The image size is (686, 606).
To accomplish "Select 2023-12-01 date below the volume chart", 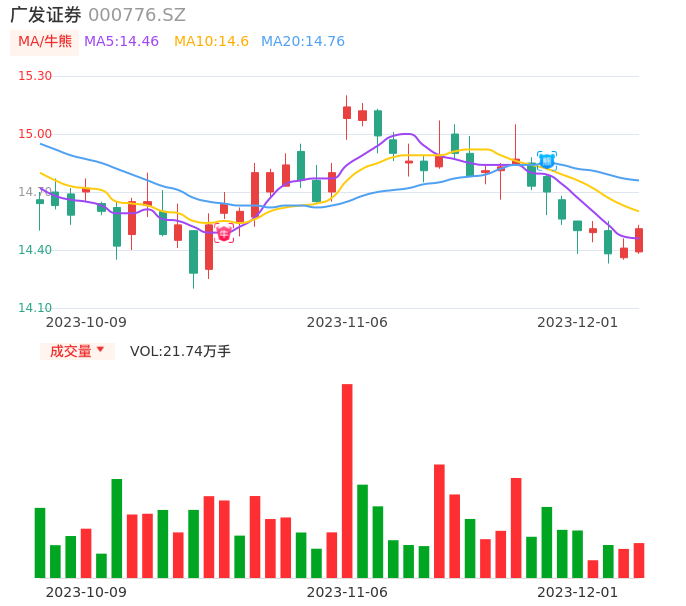I will pyautogui.click(x=577, y=592).
